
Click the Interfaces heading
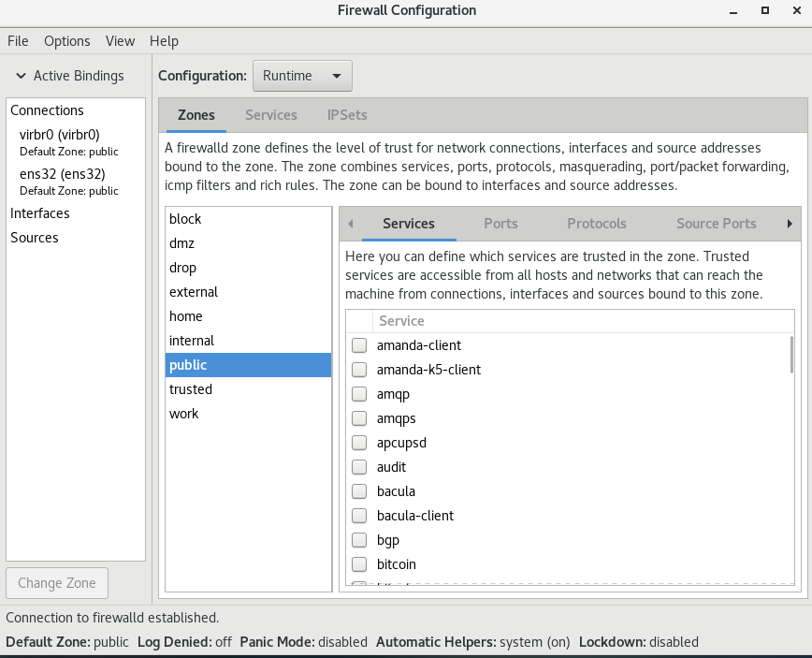(40, 213)
